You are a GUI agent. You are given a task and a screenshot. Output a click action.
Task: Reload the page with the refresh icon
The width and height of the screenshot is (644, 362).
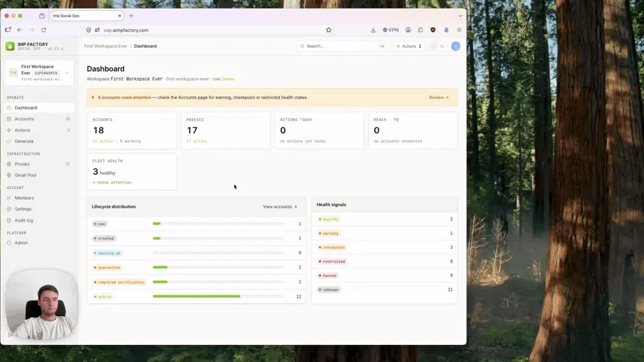(43, 30)
